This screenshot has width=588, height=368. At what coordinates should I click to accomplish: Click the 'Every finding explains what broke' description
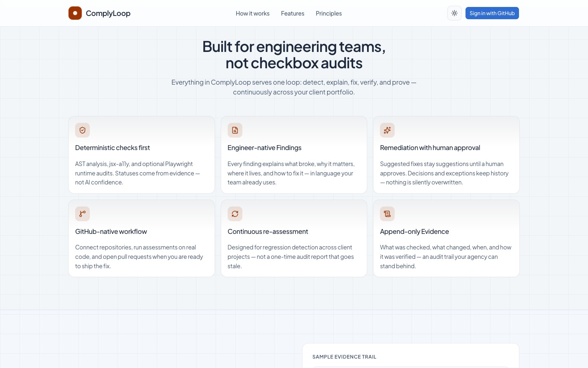pyautogui.click(x=291, y=173)
